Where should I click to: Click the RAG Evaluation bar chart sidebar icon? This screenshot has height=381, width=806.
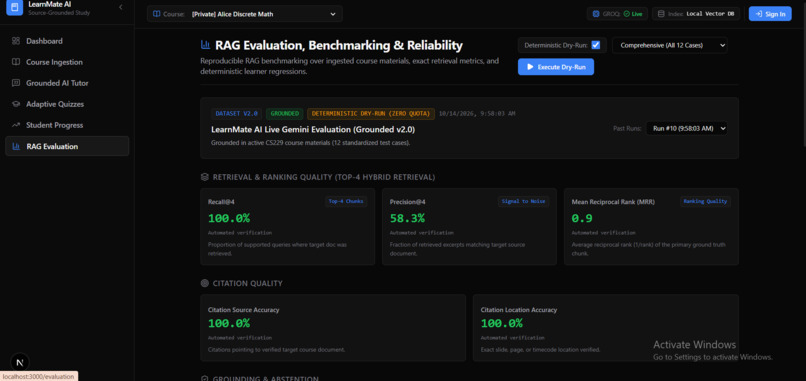pyautogui.click(x=16, y=147)
